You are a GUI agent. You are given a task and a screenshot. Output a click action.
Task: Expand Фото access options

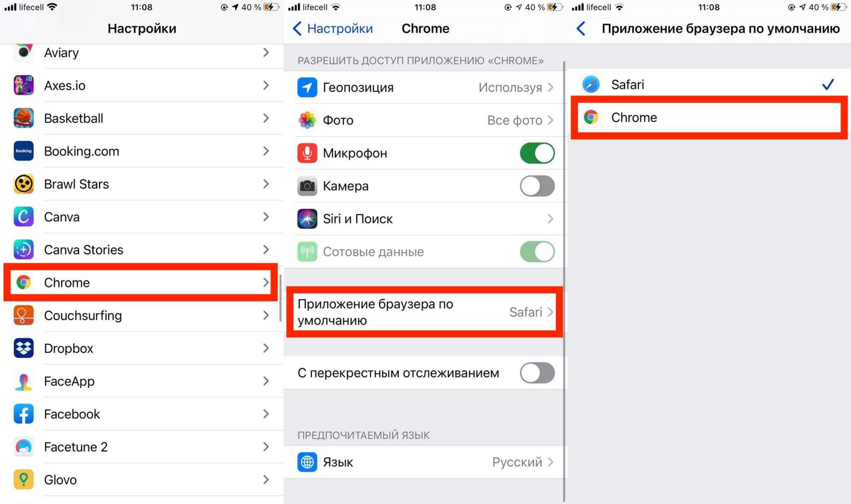pos(425,120)
